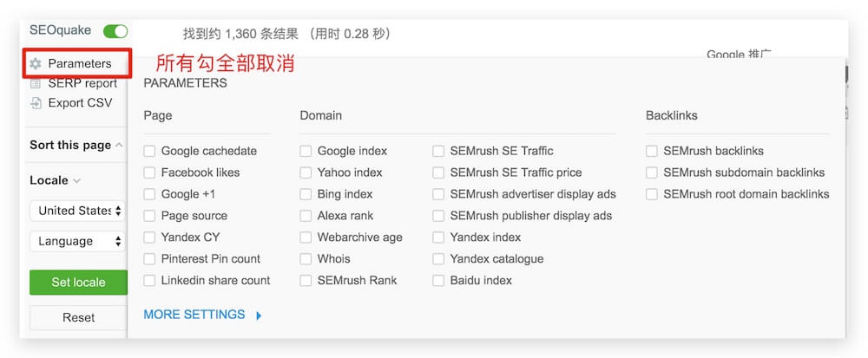
Task: Enable the Facebook likes checkbox
Action: coord(150,172)
